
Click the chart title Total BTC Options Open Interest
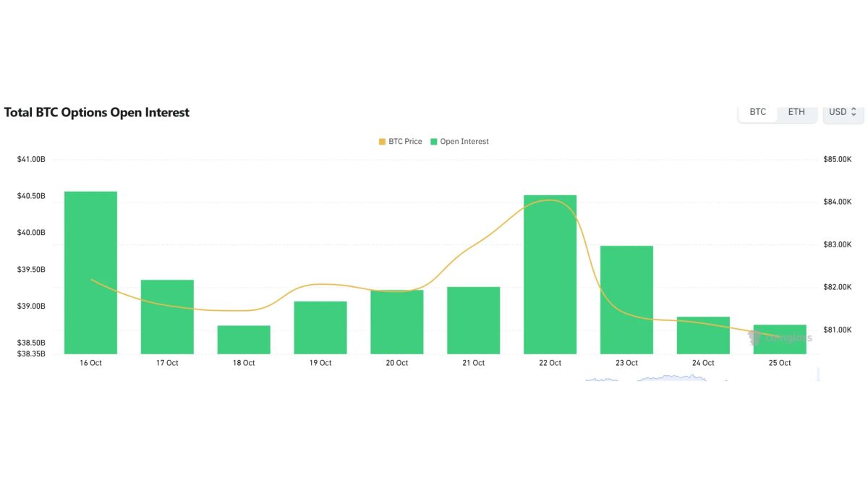[97, 113]
